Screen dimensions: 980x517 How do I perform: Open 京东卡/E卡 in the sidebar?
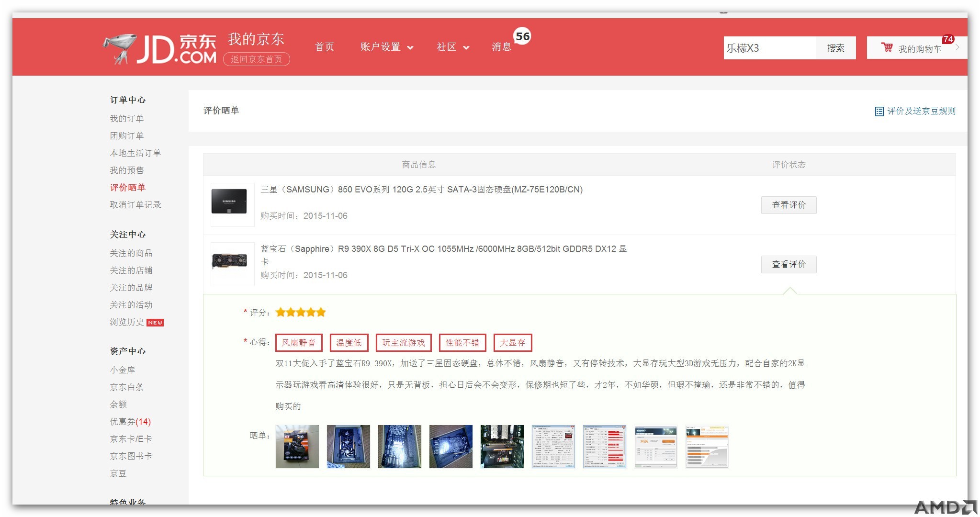pos(131,439)
